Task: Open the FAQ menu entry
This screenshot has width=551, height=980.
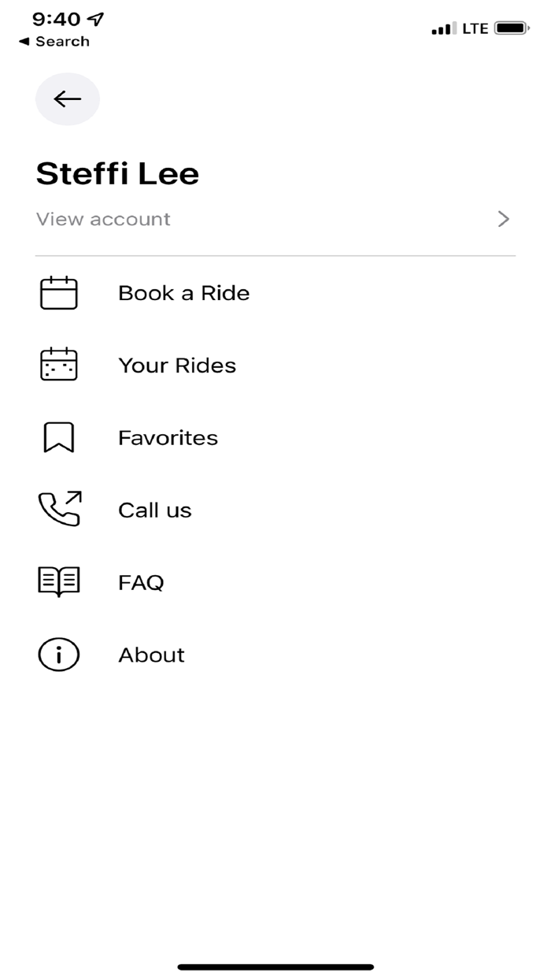Action: (x=141, y=582)
